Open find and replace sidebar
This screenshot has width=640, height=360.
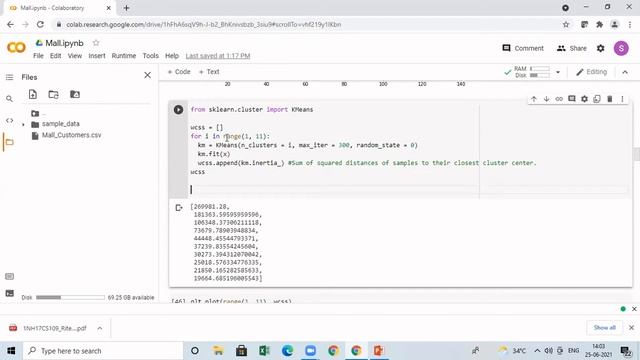tap(9, 99)
